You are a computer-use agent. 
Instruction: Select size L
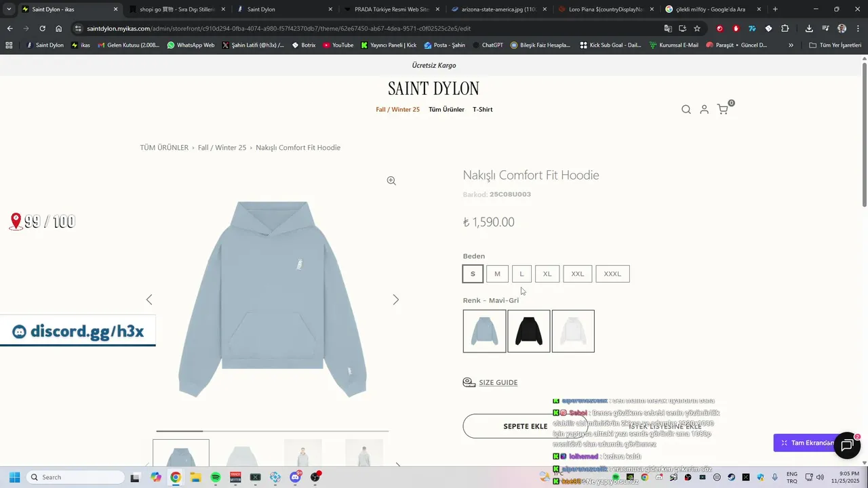521,274
